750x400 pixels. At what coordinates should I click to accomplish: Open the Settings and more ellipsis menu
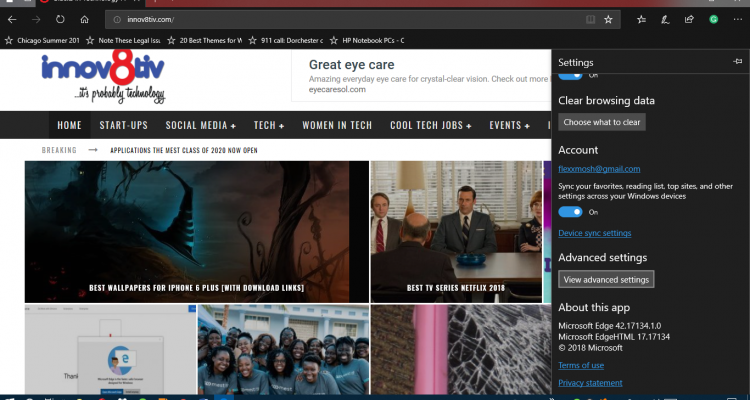[737, 20]
